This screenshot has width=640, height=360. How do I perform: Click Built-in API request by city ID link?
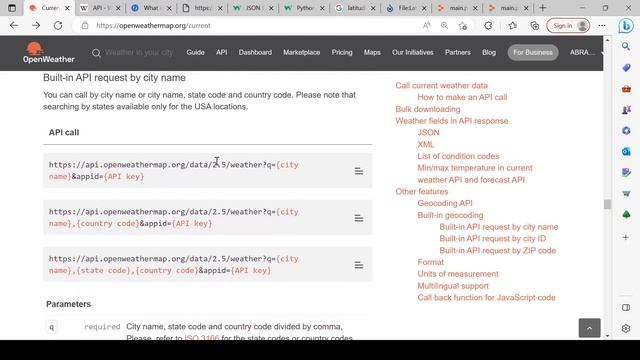point(492,238)
